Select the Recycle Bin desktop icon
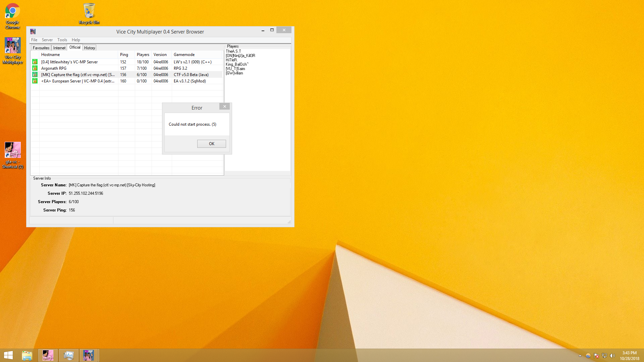Screen dimensions: 644x362 point(89,14)
